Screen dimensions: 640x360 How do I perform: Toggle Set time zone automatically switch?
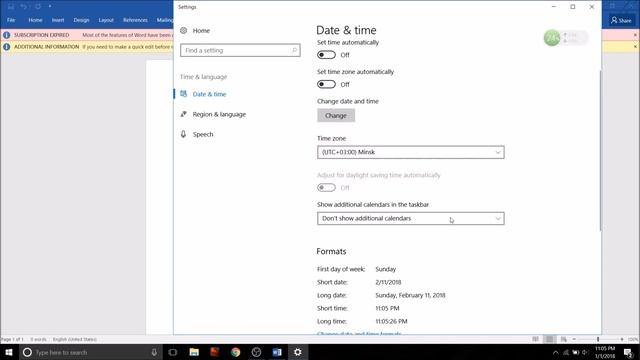pos(326,84)
